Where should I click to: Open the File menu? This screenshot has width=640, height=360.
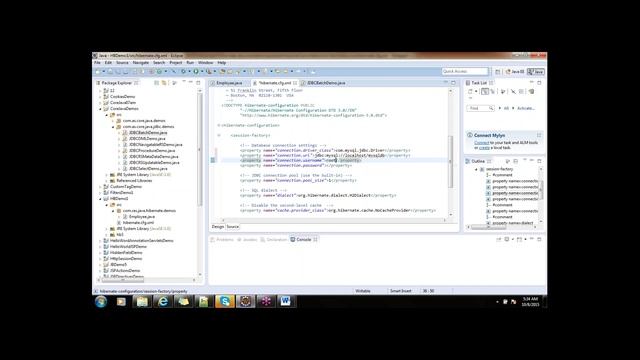[97, 63]
